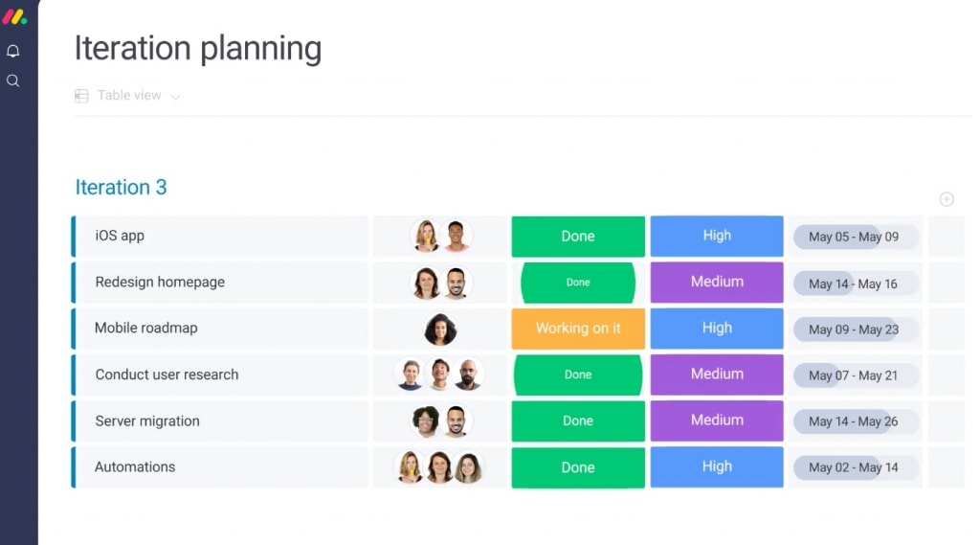Add a column with the plus icon
980x545 pixels.
pos(947,199)
